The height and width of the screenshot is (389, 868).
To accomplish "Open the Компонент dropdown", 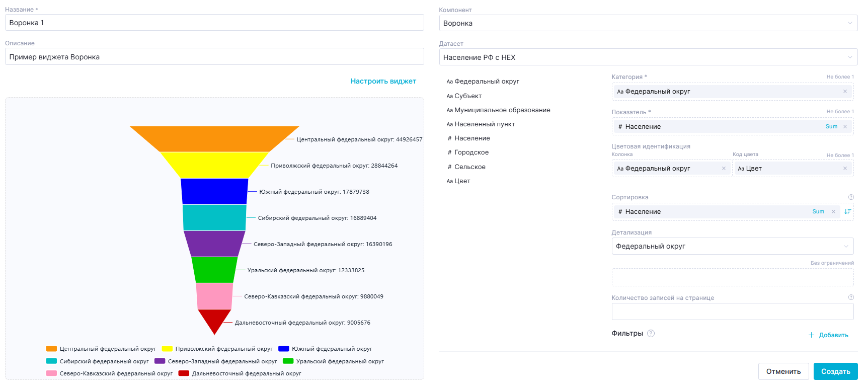I will point(648,23).
